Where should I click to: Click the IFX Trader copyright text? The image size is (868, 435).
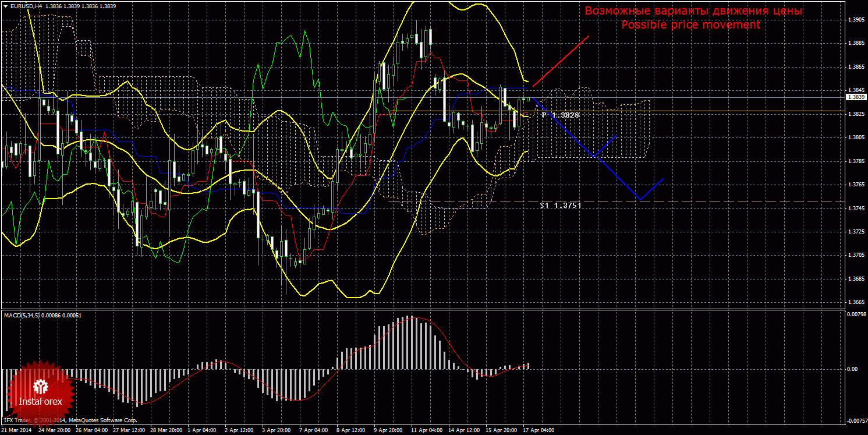pos(70,420)
